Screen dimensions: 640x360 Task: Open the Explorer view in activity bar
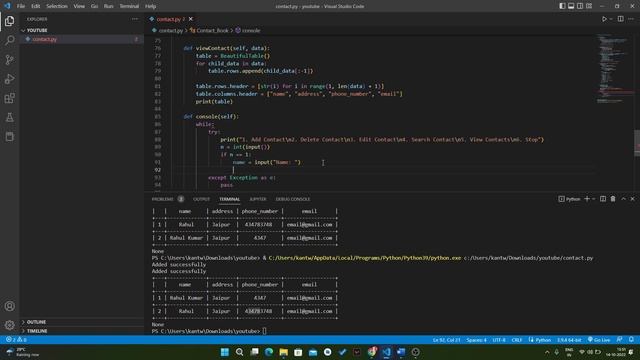[x=9, y=21]
